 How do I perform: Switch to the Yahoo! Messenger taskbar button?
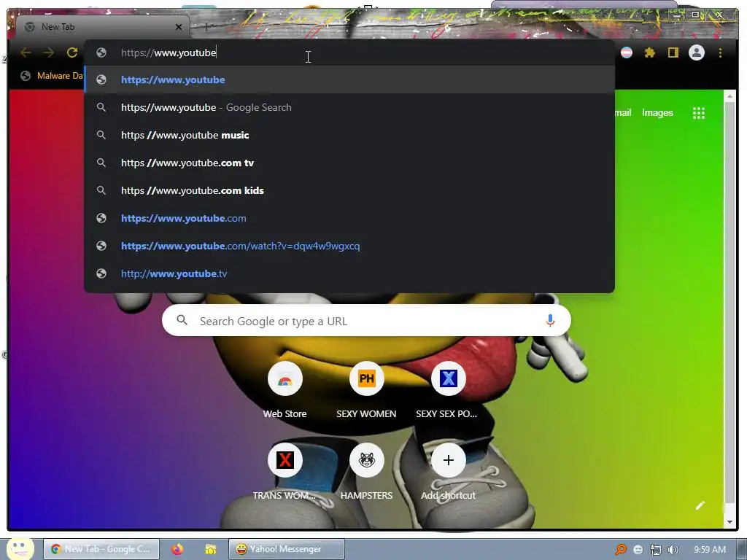click(286, 549)
